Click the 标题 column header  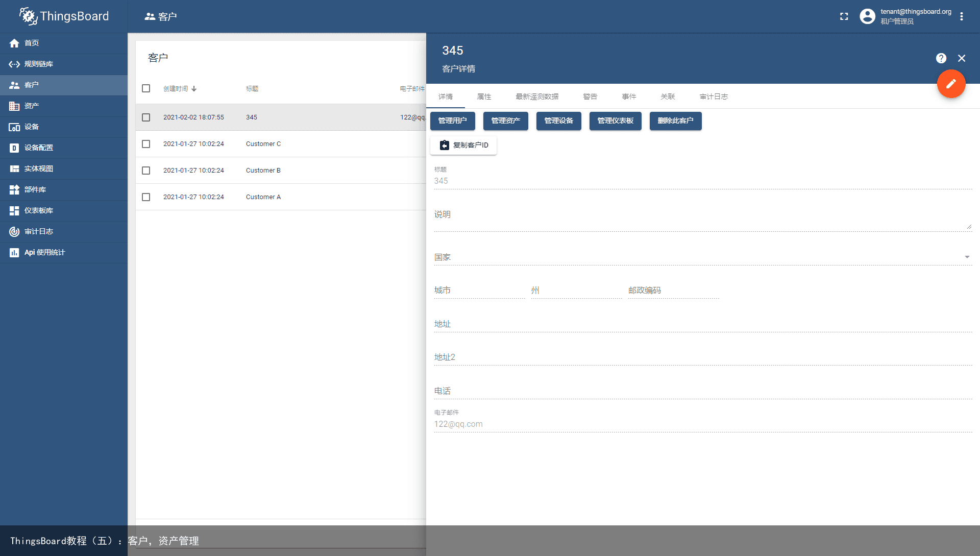(252, 89)
